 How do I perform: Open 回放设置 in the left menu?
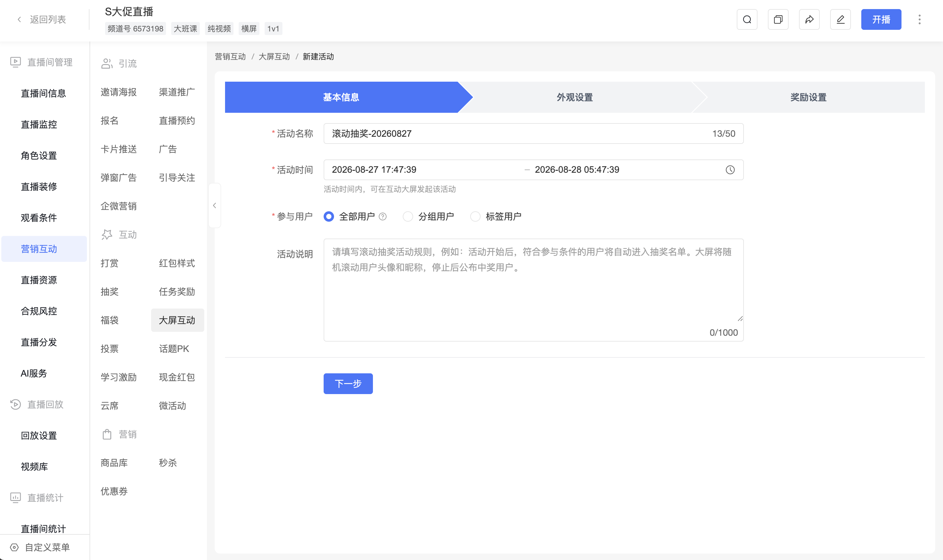click(39, 436)
